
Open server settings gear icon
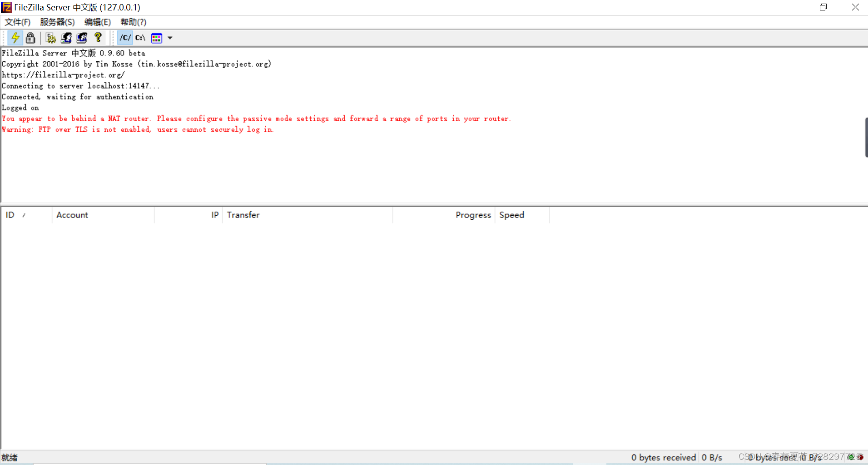(51, 38)
